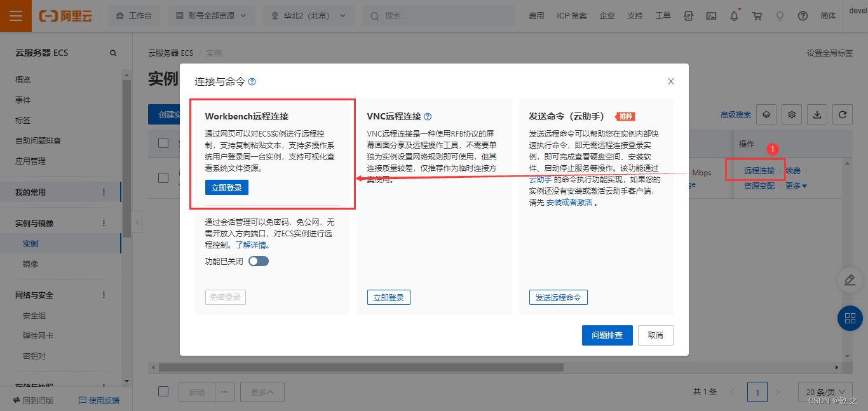868x411 pixels.
Task: Check the select-all instances checkbox
Action: coord(163,143)
